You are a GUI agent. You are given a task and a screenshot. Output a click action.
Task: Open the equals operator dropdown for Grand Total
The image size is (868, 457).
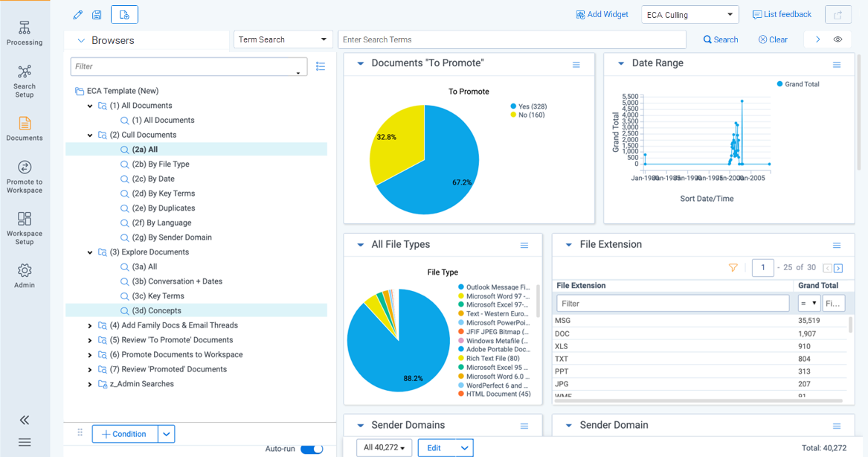pyautogui.click(x=808, y=304)
